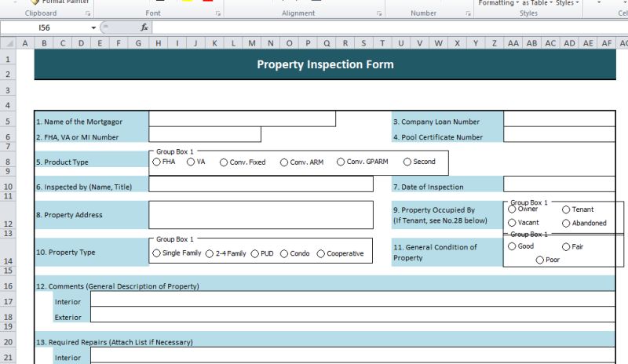
Task: Click the Comments Exterior field on row 18
Action: [352, 315]
